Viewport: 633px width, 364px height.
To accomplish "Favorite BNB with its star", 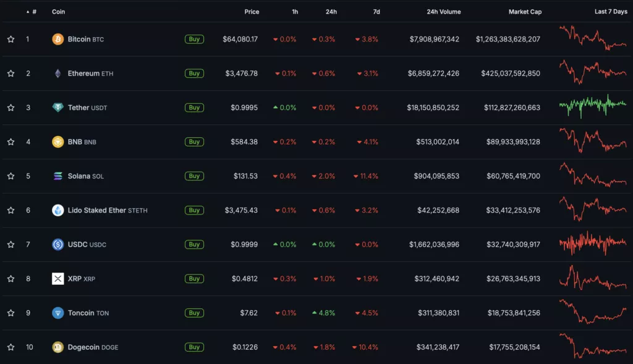I will click(x=11, y=142).
